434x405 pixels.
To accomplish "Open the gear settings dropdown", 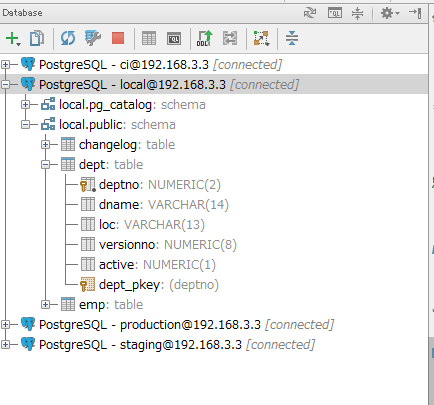I will click(x=390, y=13).
